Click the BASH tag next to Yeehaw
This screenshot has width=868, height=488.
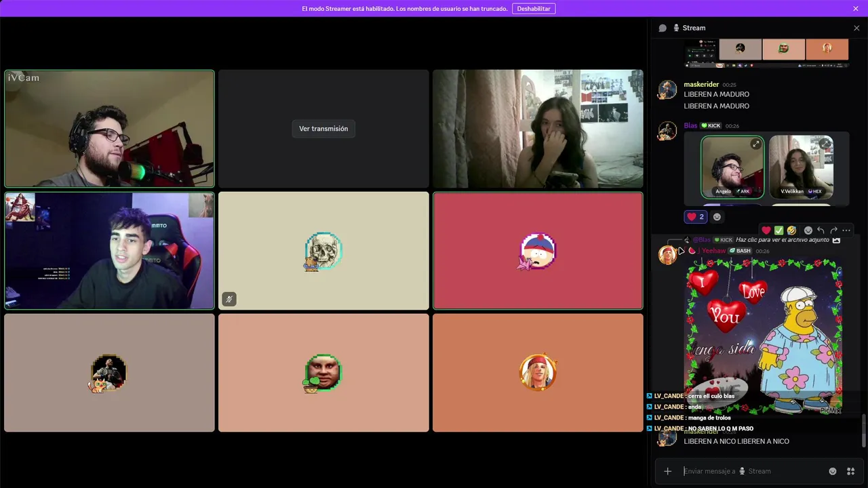(741, 251)
